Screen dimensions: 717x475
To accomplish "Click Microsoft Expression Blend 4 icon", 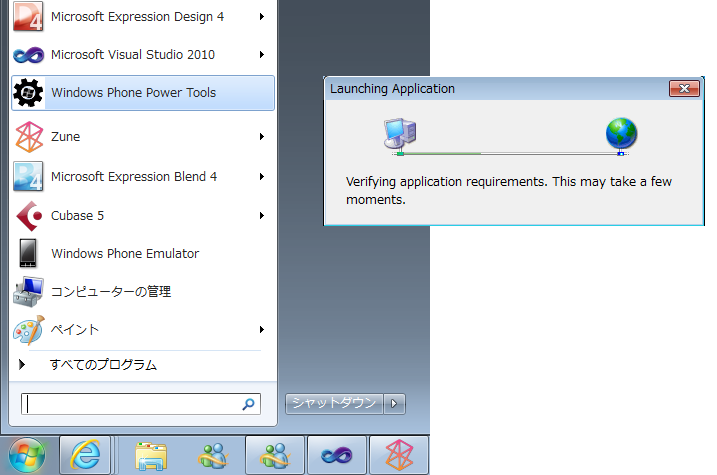I will tap(28, 176).
